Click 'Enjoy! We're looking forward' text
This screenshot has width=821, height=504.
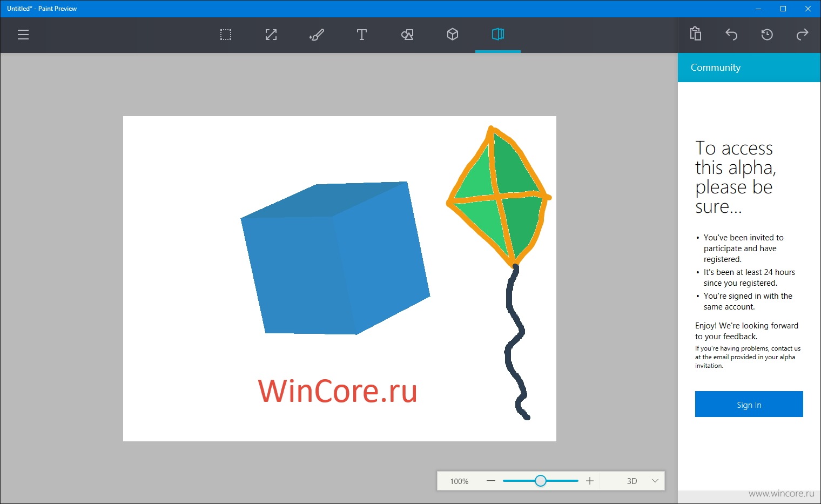pyautogui.click(x=746, y=331)
